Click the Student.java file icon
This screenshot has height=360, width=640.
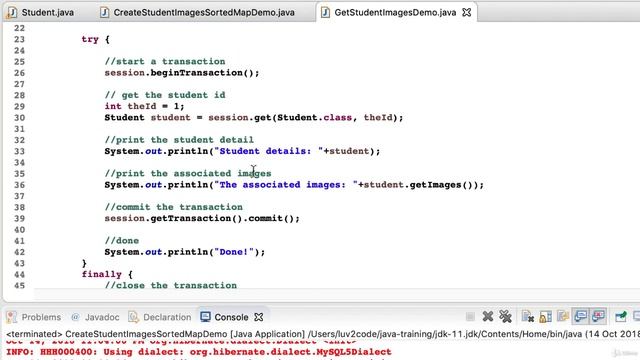coord(12,12)
